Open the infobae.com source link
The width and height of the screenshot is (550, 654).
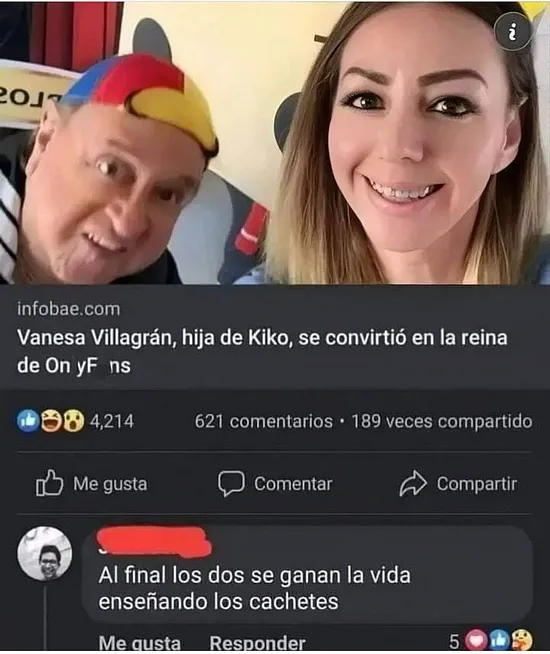tap(69, 309)
